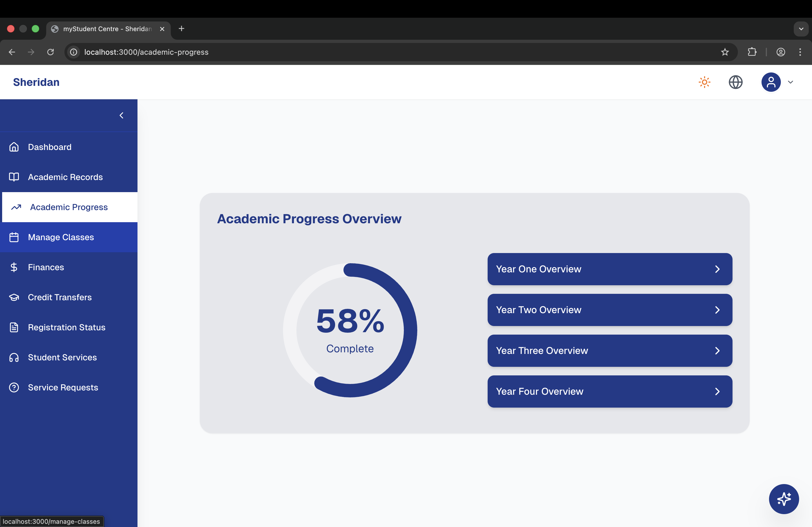Viewport: 812px width, 527px height.
Task: Select Registration Status in the sidebar
Action: point(67,327)
